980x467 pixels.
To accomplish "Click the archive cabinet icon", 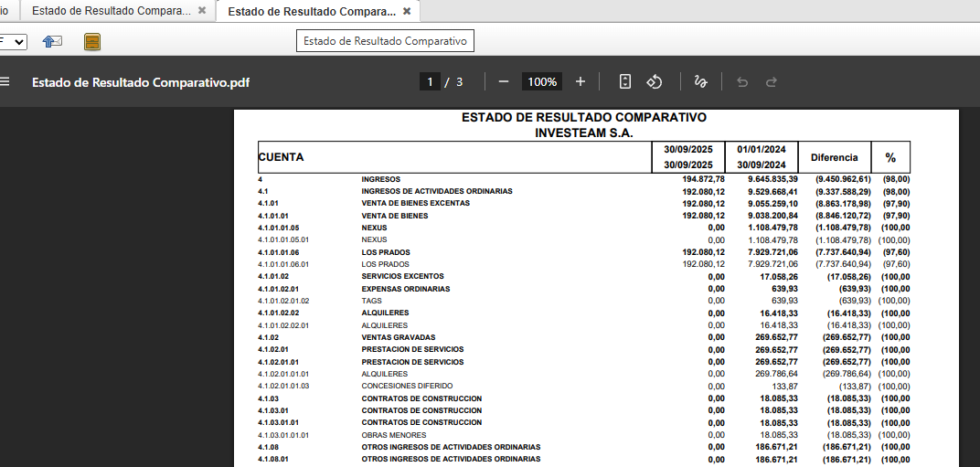I will [x=92, y=42].
